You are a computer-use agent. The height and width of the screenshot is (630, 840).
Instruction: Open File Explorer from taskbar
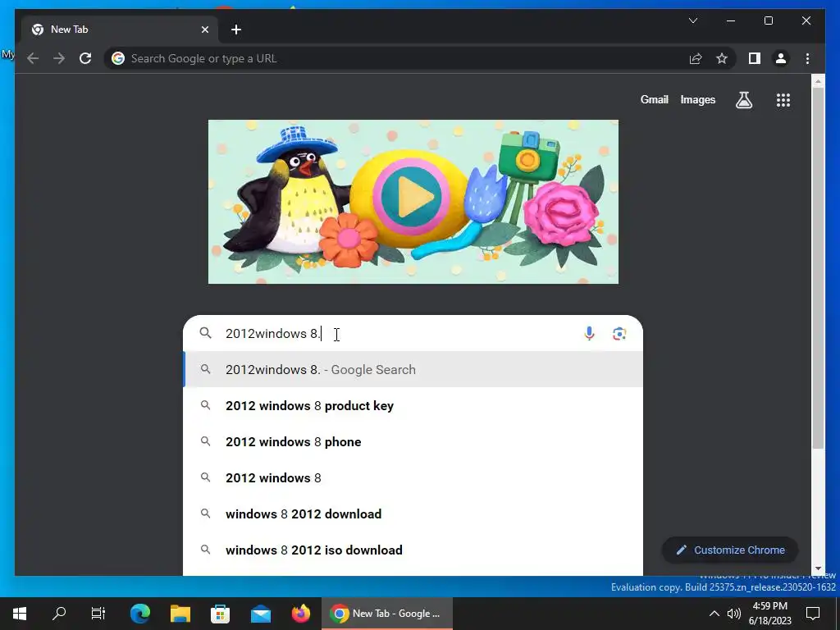point(180,614)
